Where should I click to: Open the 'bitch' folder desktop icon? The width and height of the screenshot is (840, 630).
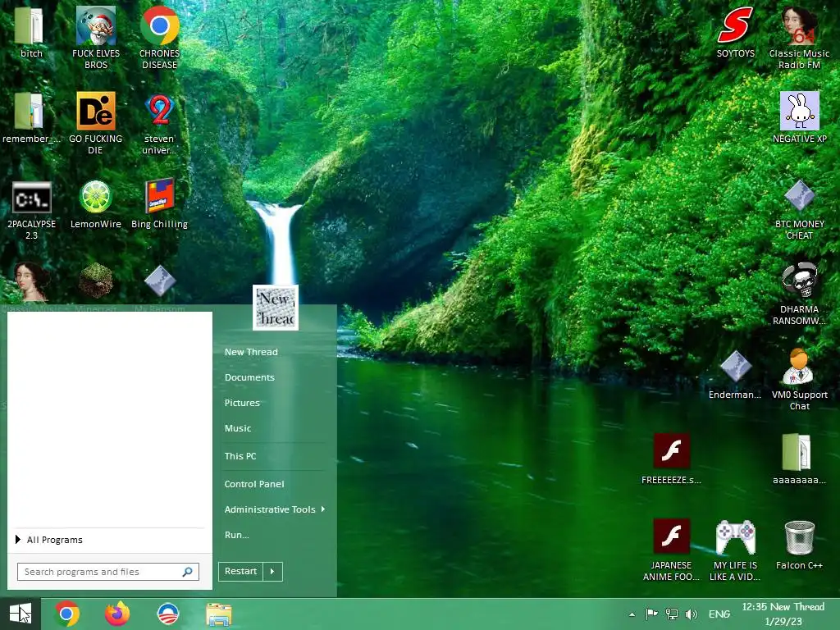(x=30, y=32)
